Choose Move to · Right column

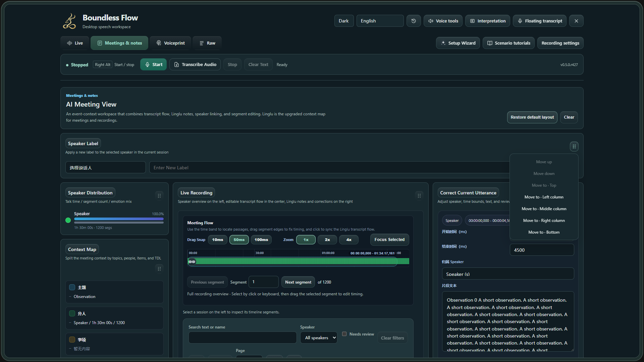[544, 221]
